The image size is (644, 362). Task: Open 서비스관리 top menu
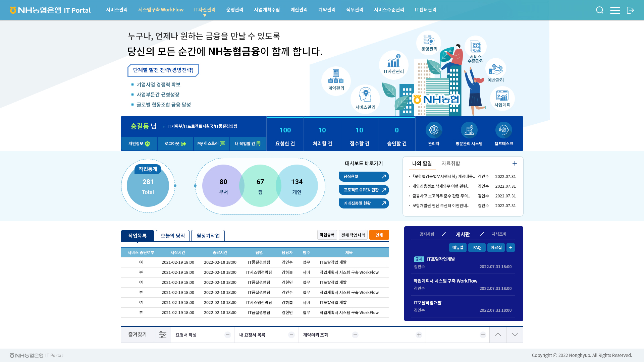click(117, 10)
